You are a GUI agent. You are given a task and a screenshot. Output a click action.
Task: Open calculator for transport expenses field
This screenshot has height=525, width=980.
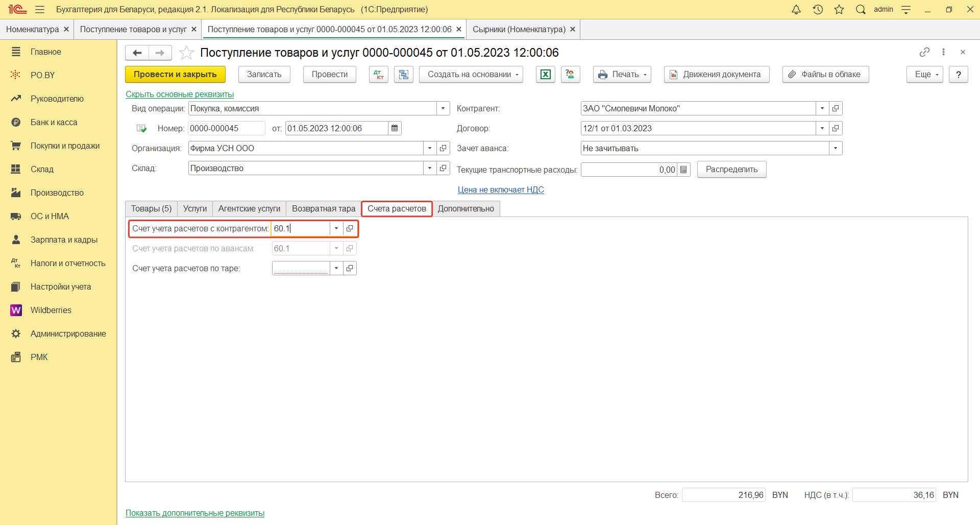(683, 170)
